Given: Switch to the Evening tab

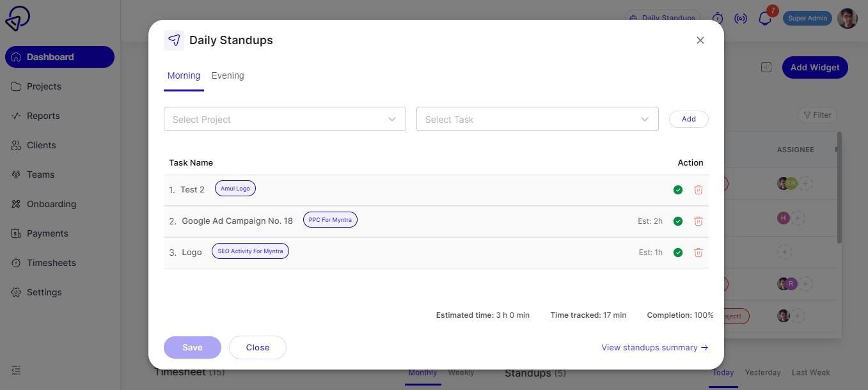Looking at the screenshot, I should click(x=228, y=75).
